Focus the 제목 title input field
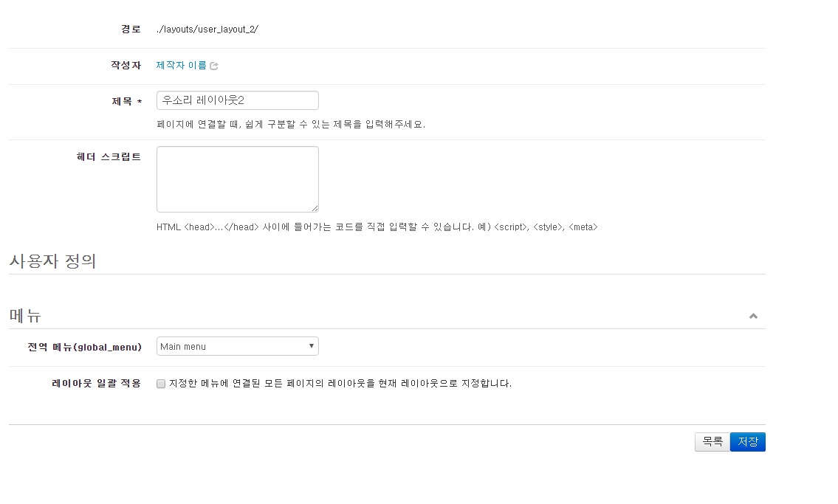Viewport: 838px width, 504px height. [x=236, y=100]
